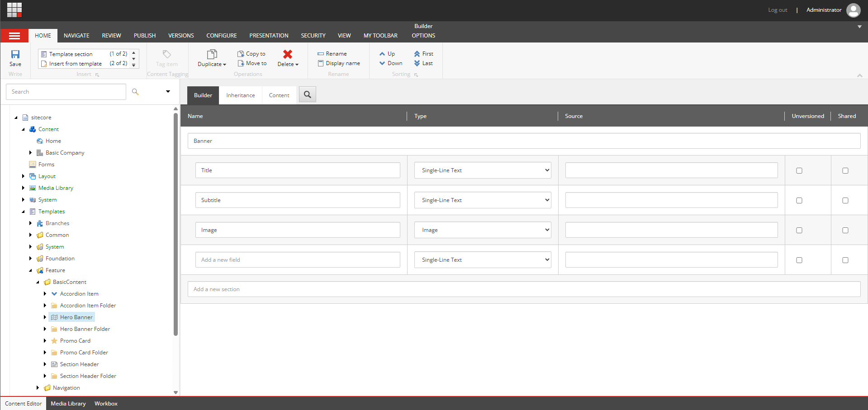Click the content tree vertical scrollbar
Screen dimensions: 868x410
coord(175,224)
